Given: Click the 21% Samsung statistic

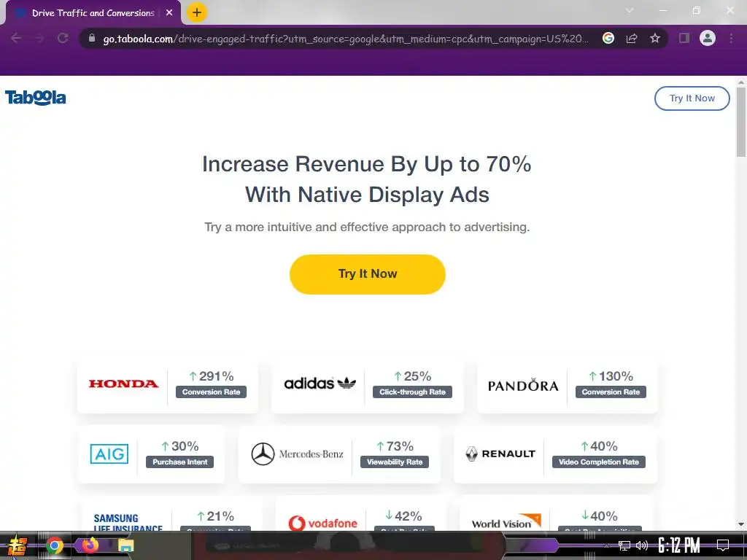Looking at the screenshot, I should tap(215, 516).
